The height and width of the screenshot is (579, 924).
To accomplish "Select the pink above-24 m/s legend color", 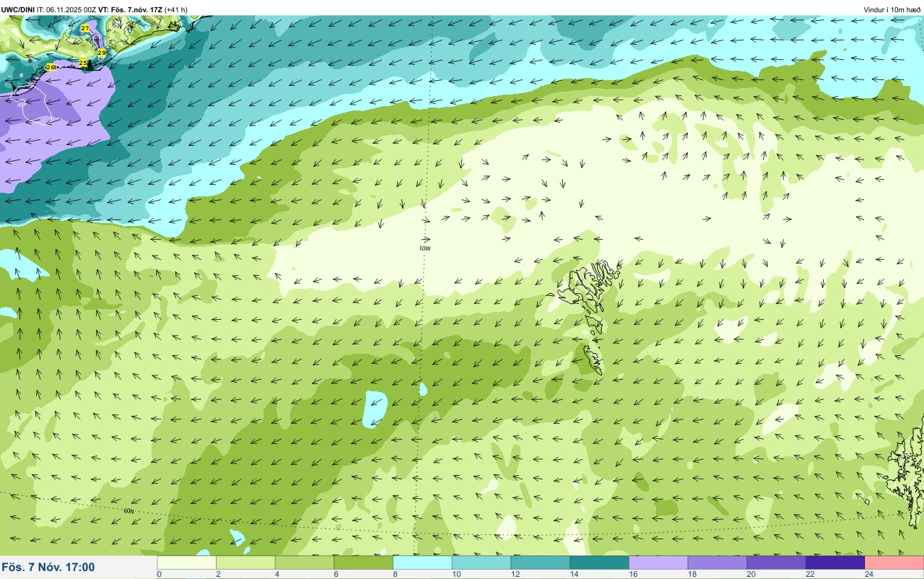I will [894, 562].
